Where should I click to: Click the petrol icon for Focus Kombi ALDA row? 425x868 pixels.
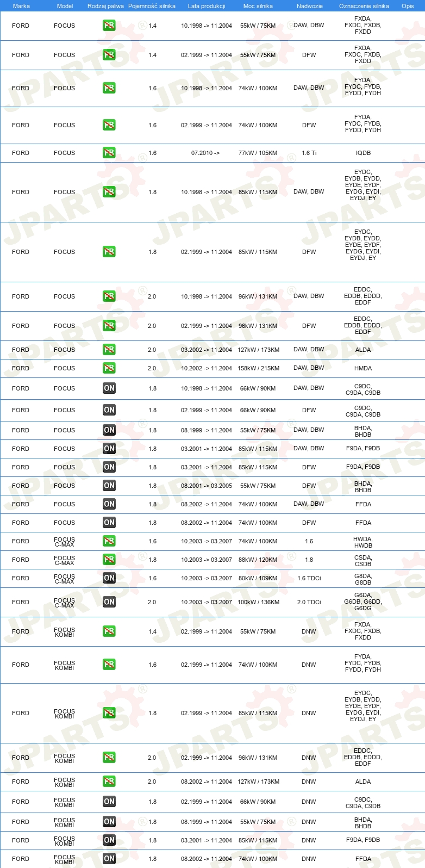(109, 782)
